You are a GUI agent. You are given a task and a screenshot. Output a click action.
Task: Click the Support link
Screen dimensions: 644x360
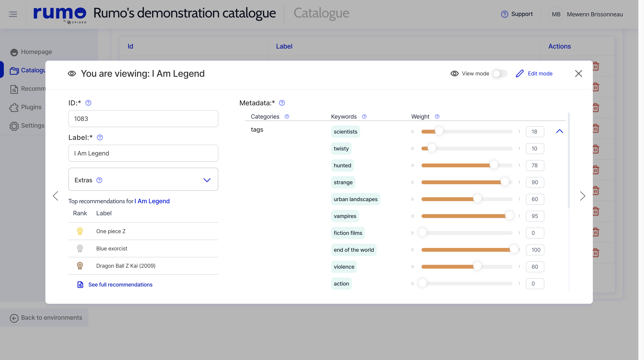(522, 14)
